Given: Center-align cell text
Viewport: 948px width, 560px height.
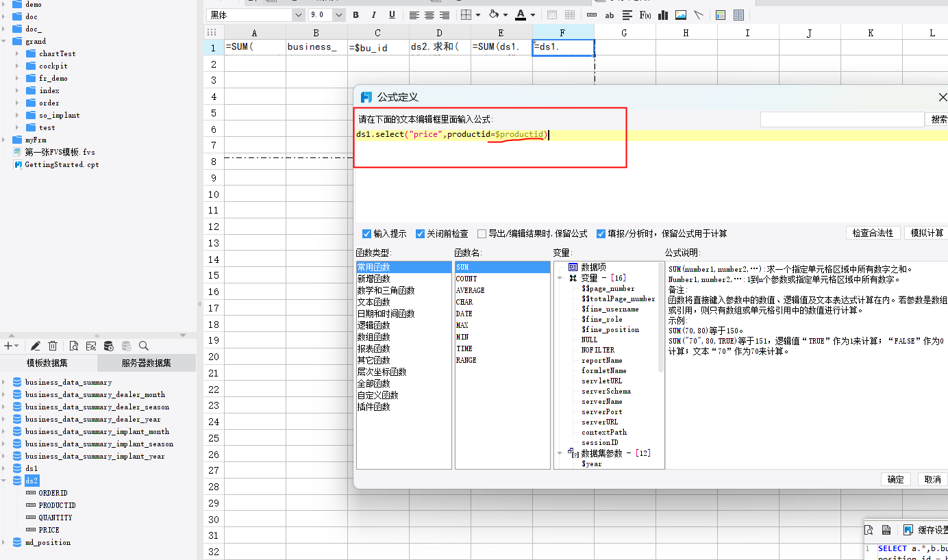Looking at the screenshot, I should pos(429,15).
